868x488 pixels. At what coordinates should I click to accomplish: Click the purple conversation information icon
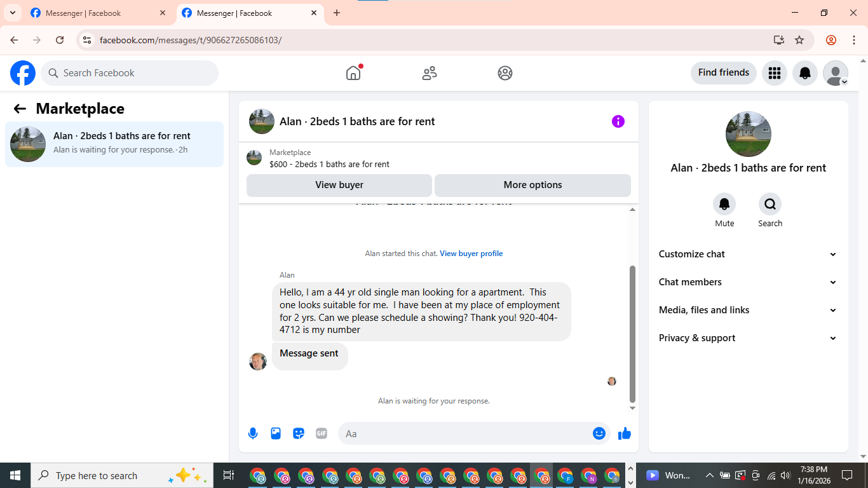coord(618,121)
